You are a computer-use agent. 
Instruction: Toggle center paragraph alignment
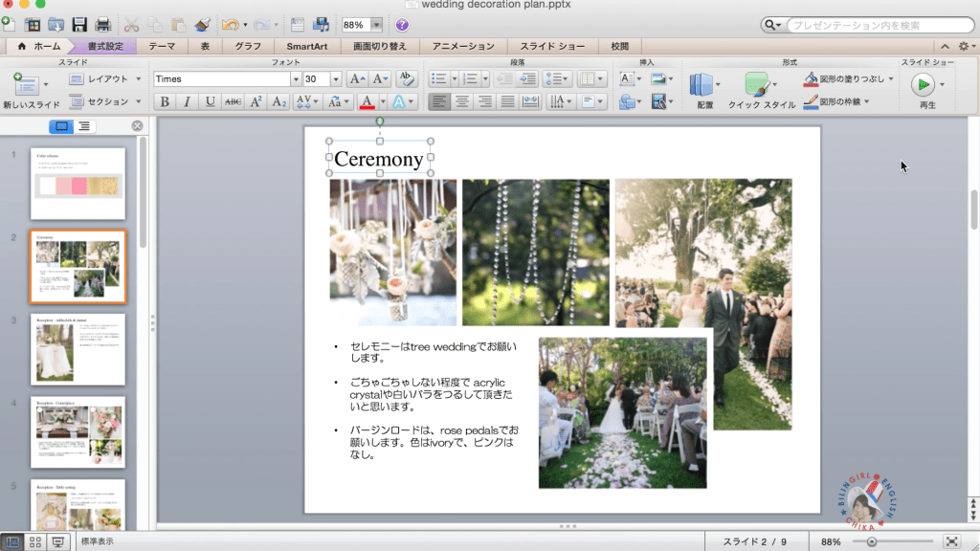[460, 102]
